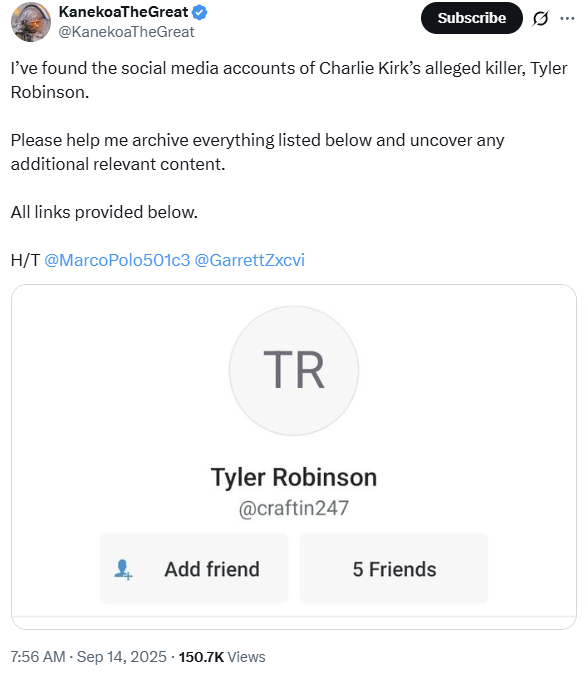This screenshot has width=588, height=674.
Task: View the 150.7K Views count
Action: pyautogui.click(x=222, y=657)
